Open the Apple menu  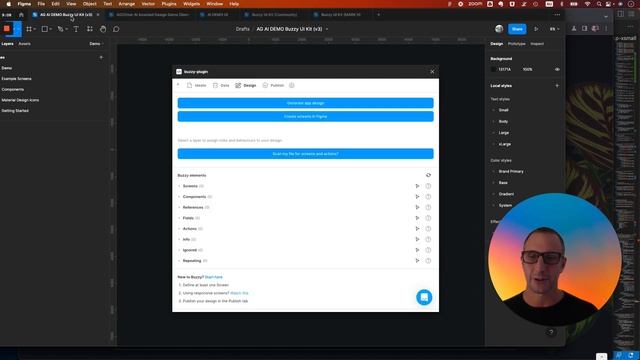click(9, 4)
